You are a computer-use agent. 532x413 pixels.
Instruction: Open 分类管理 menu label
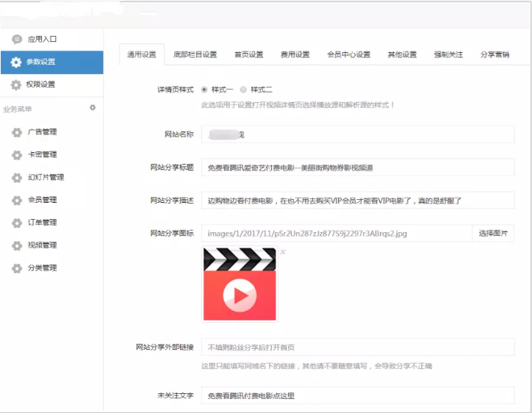point(42,268)
